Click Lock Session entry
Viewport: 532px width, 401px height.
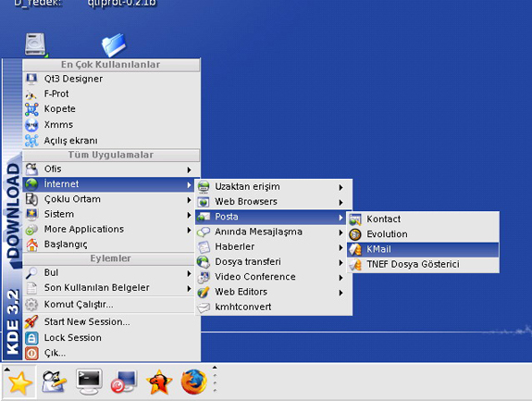pos(111,338)
